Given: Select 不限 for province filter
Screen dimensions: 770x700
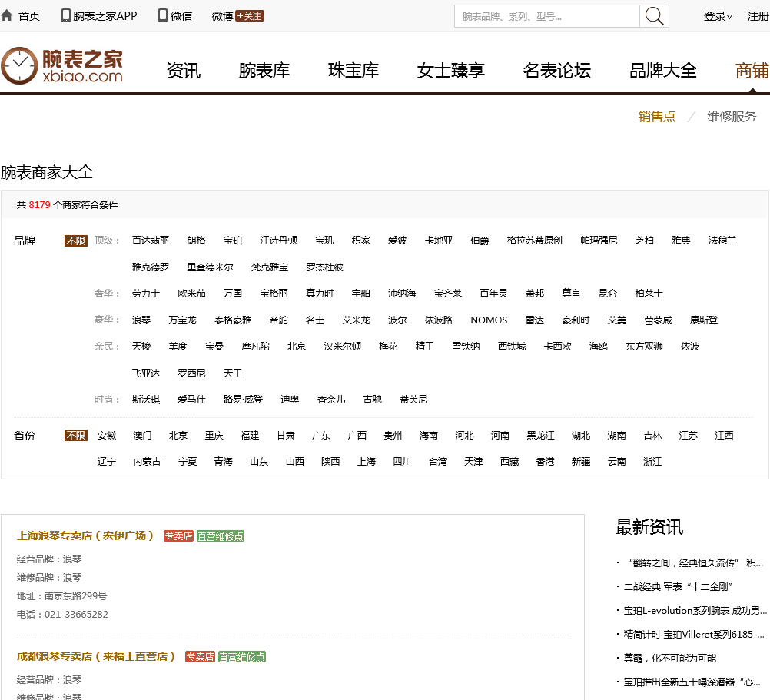Looking at the screenshot, I should click(76, 436).
